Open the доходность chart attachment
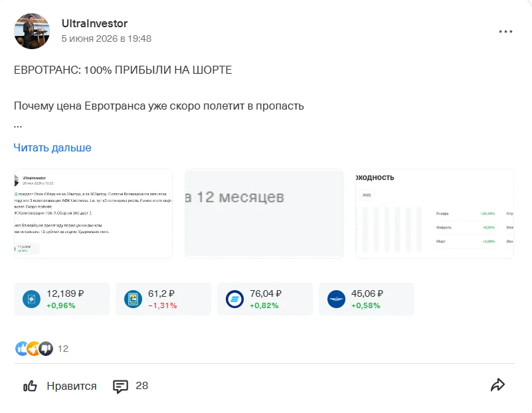This screenshot has width=532, height=413. click(434, 214)
